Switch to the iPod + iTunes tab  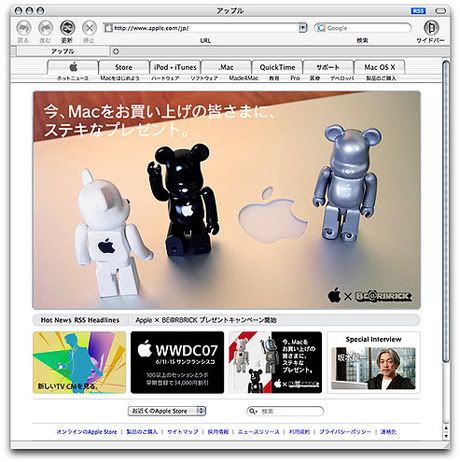(175, 67)
